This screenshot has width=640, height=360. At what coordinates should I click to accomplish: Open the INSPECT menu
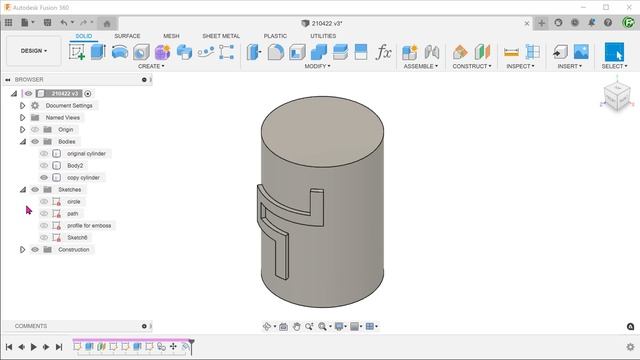pyautogui.click(x=520, y=66)
